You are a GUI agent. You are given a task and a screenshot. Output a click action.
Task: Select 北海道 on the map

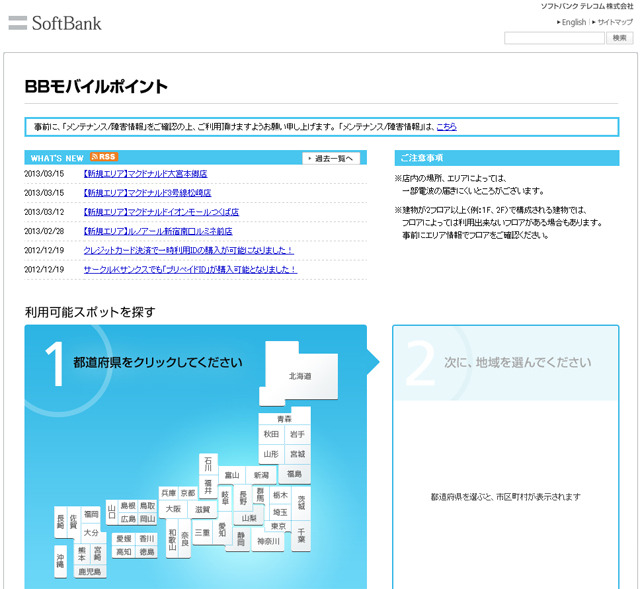point(300,376)
